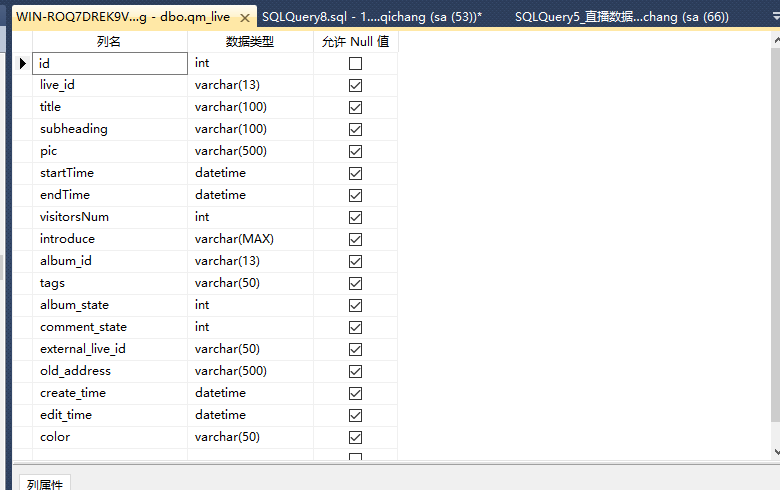
Task: Click varchar(MAX) data type of introduce
Action: (251, 239)
